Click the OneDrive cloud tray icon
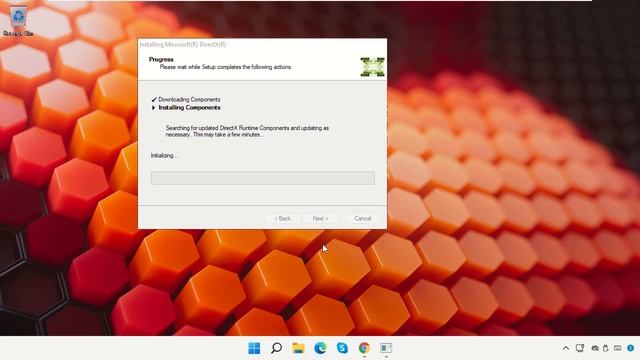Viewport: 640px width, 360px height. [x=595, y=348]
